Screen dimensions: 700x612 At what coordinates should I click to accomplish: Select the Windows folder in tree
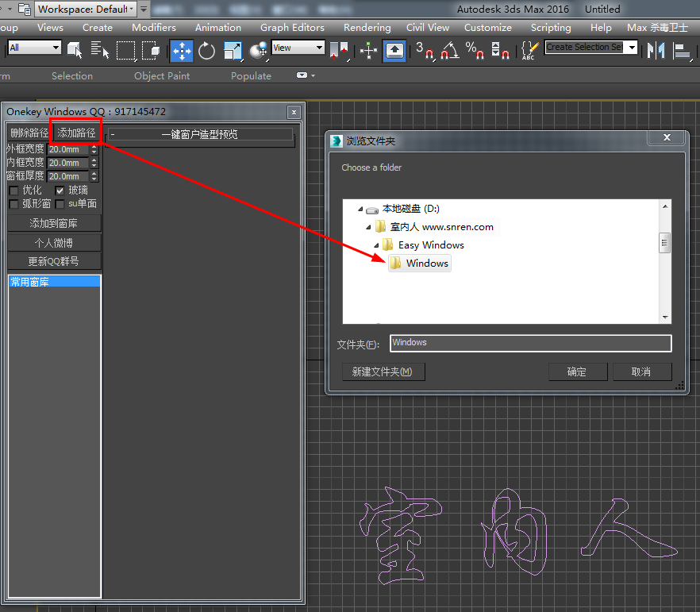pos(420,264)
